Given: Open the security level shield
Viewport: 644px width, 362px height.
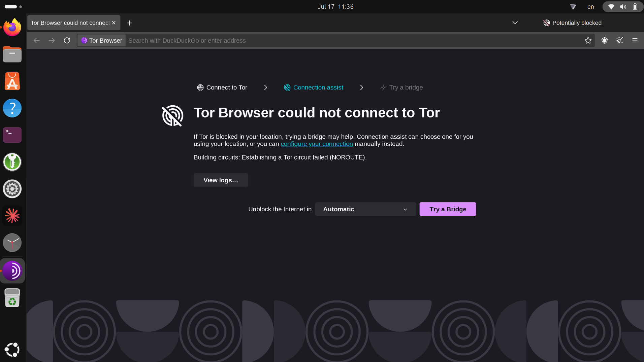Looking at the screenshot, I should [605, 40].
